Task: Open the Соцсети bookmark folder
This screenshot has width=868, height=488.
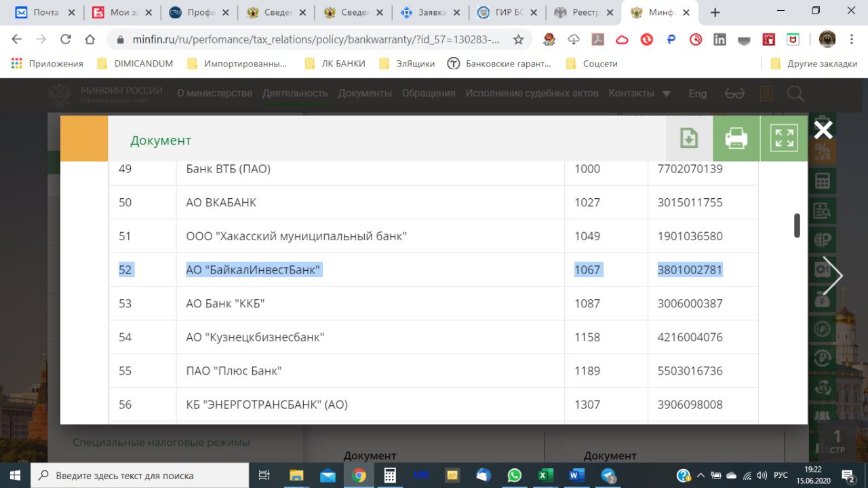Action: click(591, 64)
